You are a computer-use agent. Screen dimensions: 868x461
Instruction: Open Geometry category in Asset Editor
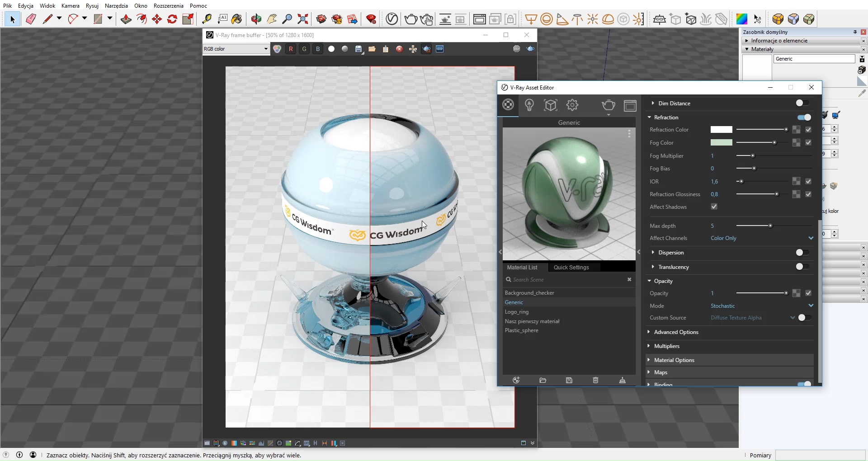coord(551,105)
